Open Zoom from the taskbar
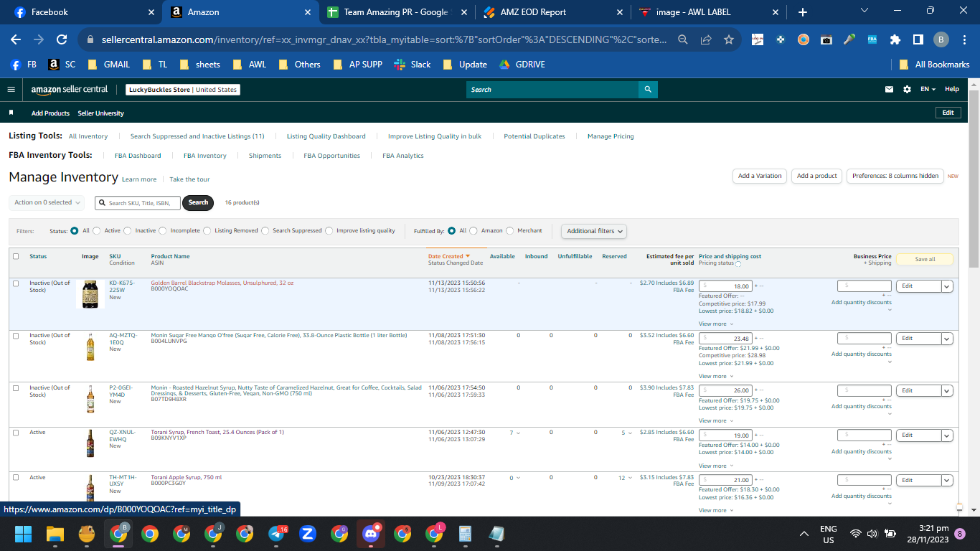 pos(308,534)
